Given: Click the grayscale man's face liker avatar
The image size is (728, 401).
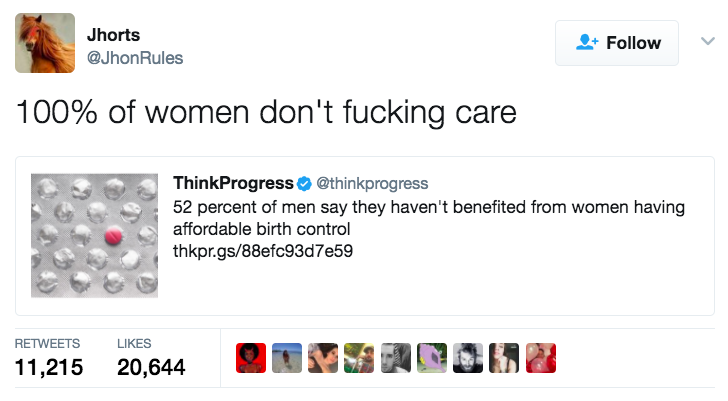Looking at the screenshot, I should (396, 358).
